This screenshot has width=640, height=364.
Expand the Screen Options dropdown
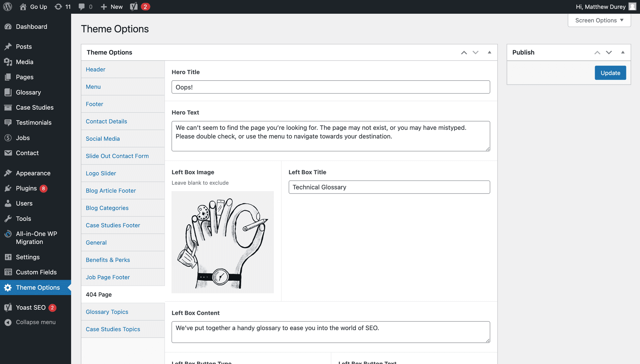tap(599, 20)
